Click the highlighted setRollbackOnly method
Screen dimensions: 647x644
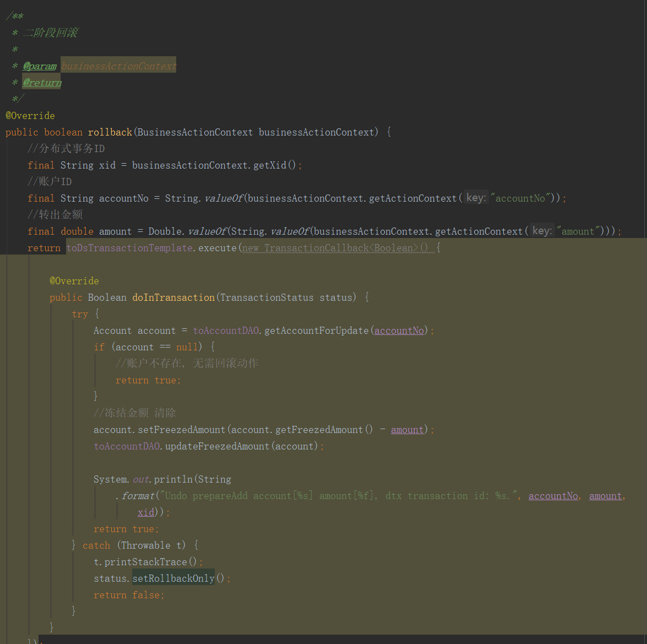click(173, 578)
